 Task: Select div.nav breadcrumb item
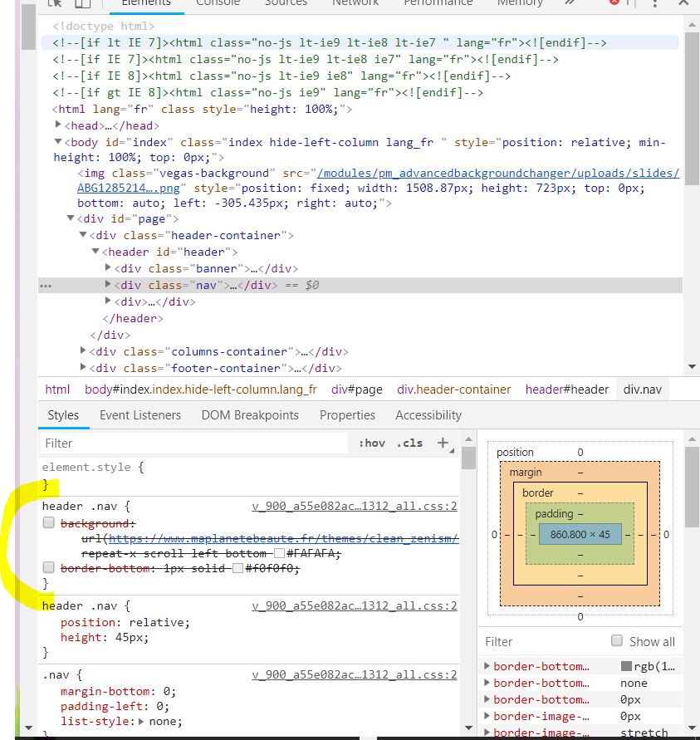643,390
